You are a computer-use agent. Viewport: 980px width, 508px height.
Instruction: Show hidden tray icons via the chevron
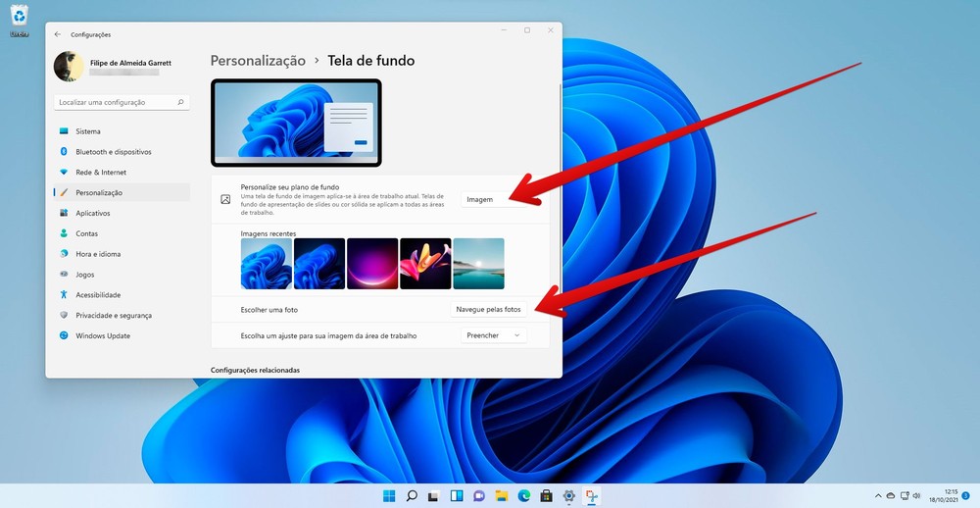[878, 495]
